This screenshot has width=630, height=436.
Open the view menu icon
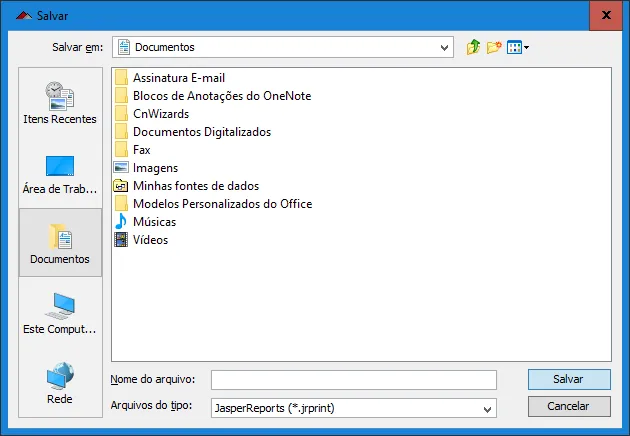pyautogui.click(x=518, y=47)
